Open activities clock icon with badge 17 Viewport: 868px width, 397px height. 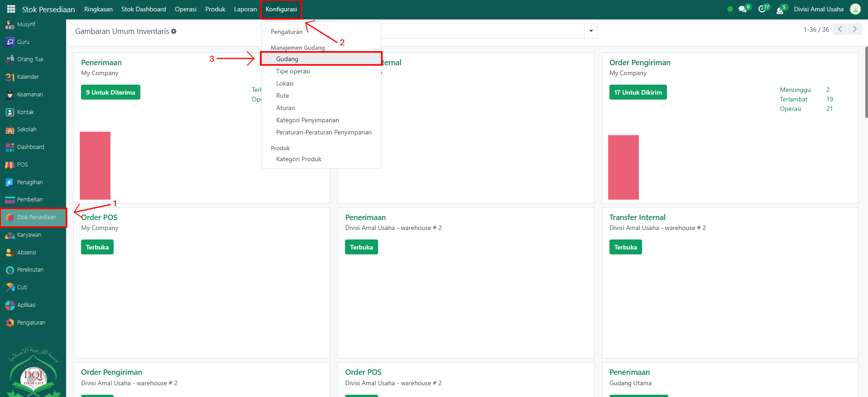(x=762, y=9)
